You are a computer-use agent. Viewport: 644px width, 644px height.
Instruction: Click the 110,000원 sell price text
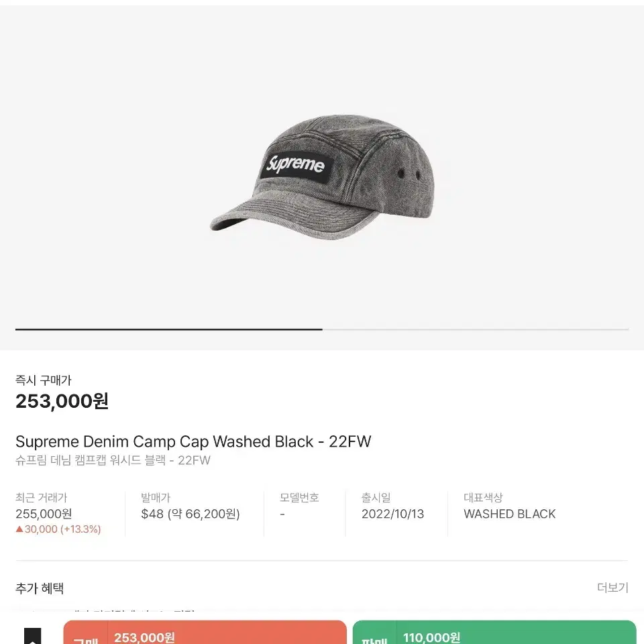431,637
